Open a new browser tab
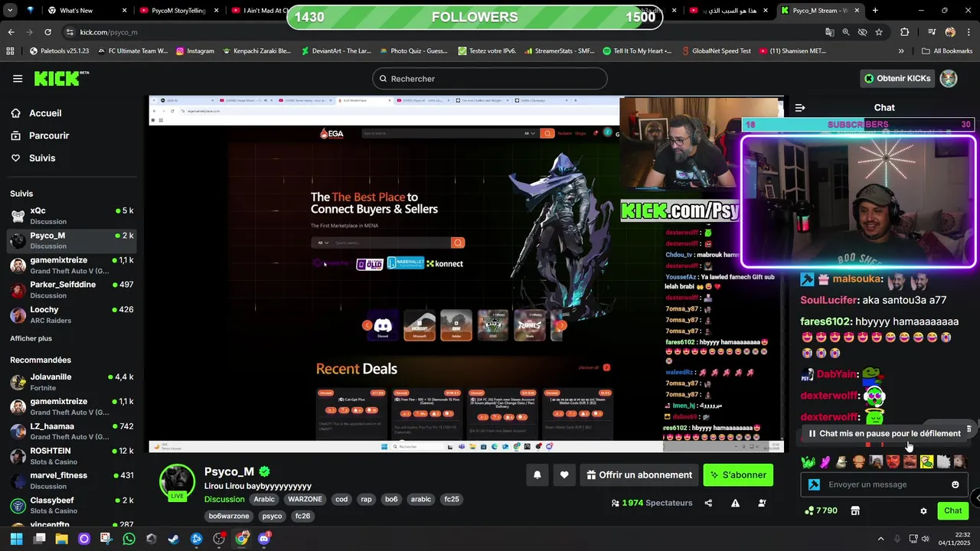Image resolution: width=980 pixels, height=551 pixels. pyautogui.click(x=875, y=10)
